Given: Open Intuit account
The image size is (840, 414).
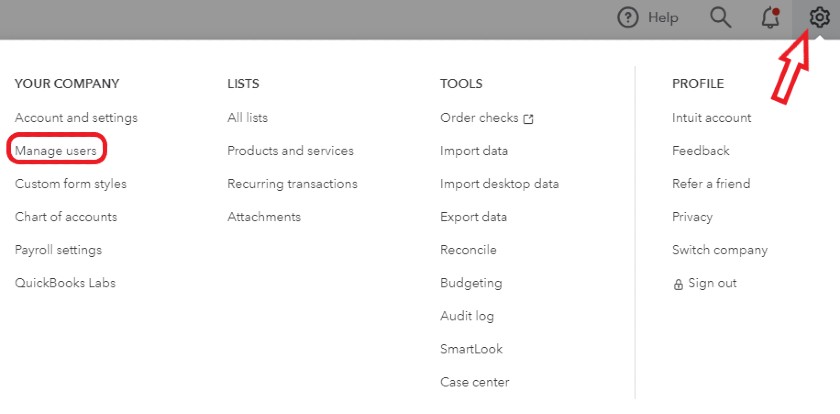Looking at the screenshot, I should click(712, 118).
